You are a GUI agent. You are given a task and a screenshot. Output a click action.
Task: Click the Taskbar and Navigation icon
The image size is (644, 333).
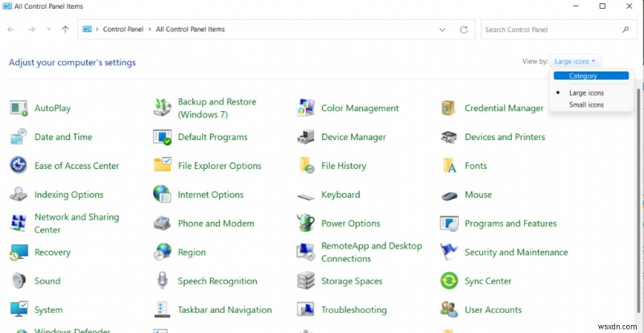162,310
